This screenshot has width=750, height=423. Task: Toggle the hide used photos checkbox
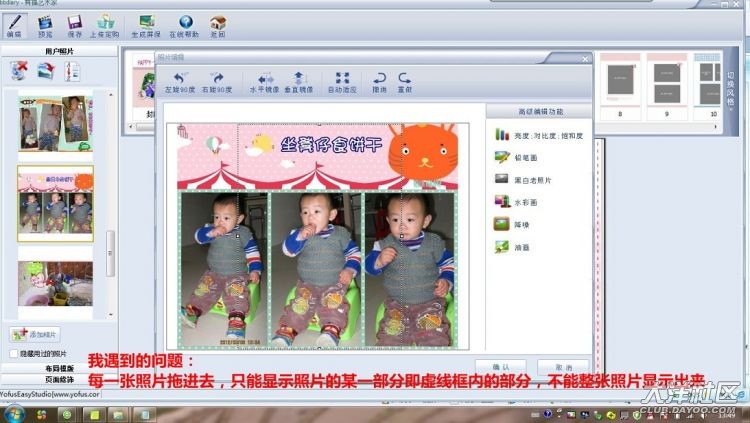point(12,353)
